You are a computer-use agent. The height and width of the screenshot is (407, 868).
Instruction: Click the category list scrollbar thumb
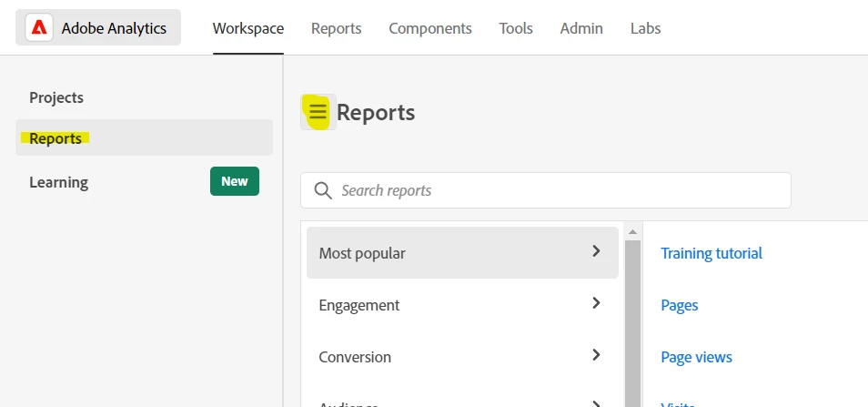[632, 323]
